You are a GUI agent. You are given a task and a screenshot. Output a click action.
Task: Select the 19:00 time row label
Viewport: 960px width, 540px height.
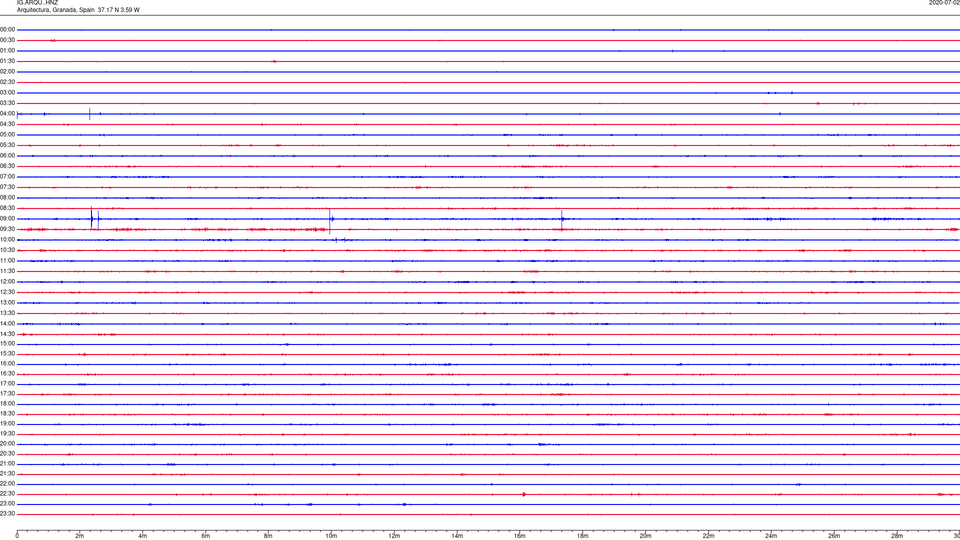click(7, 424)
